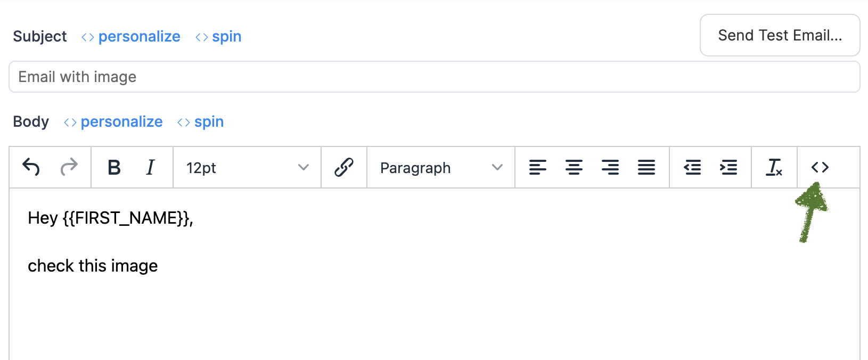Justify the text
This screenshot has height=360, width=868.
(x=646, y=167)
